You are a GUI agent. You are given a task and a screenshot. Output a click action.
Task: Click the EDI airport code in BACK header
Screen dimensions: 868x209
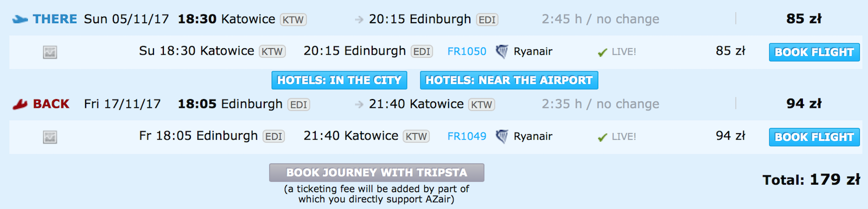(x=298, y=105)
